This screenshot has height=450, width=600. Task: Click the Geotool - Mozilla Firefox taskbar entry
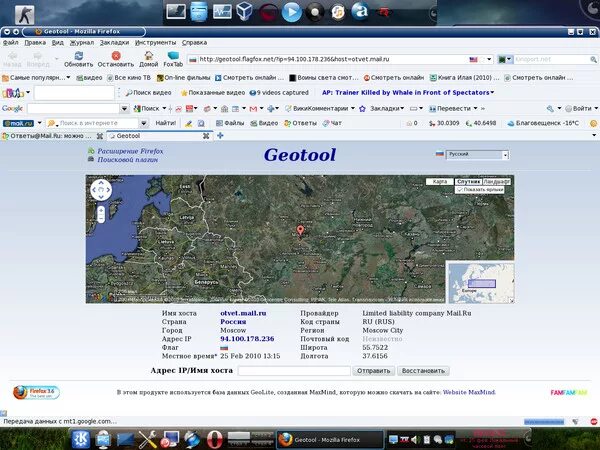tap(329, 440)
